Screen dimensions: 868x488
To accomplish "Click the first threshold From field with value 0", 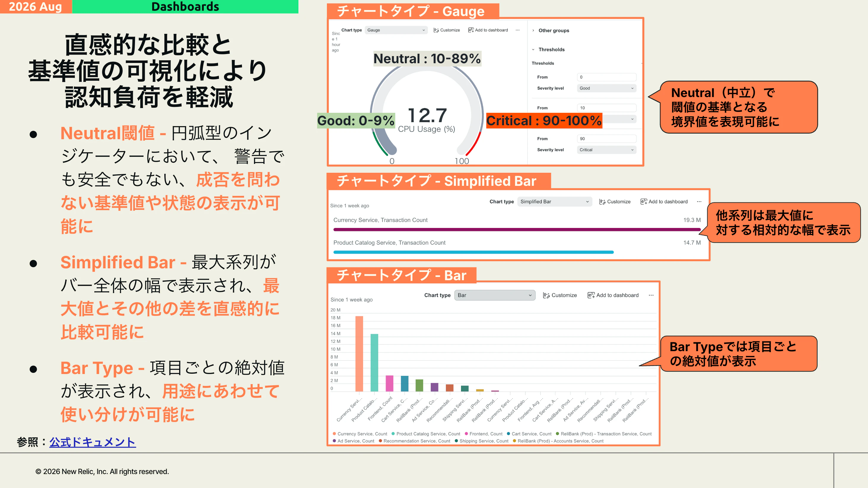I will coord(607,77).
